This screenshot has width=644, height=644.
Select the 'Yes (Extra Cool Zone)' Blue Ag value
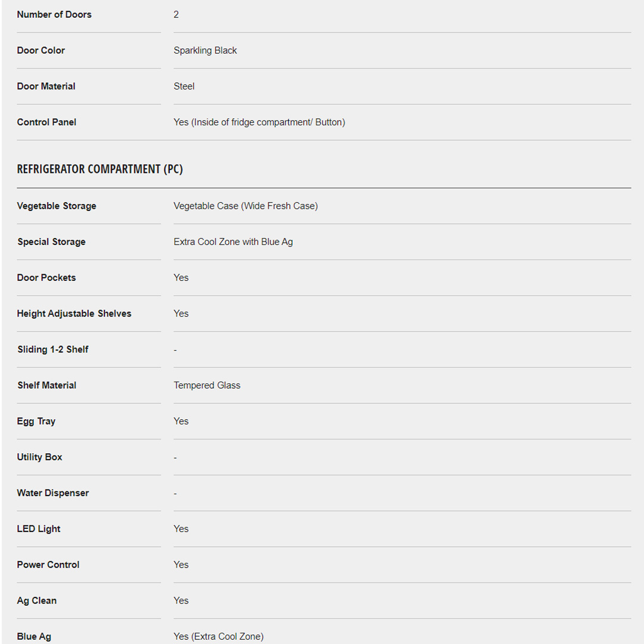(x=218, y=636)
